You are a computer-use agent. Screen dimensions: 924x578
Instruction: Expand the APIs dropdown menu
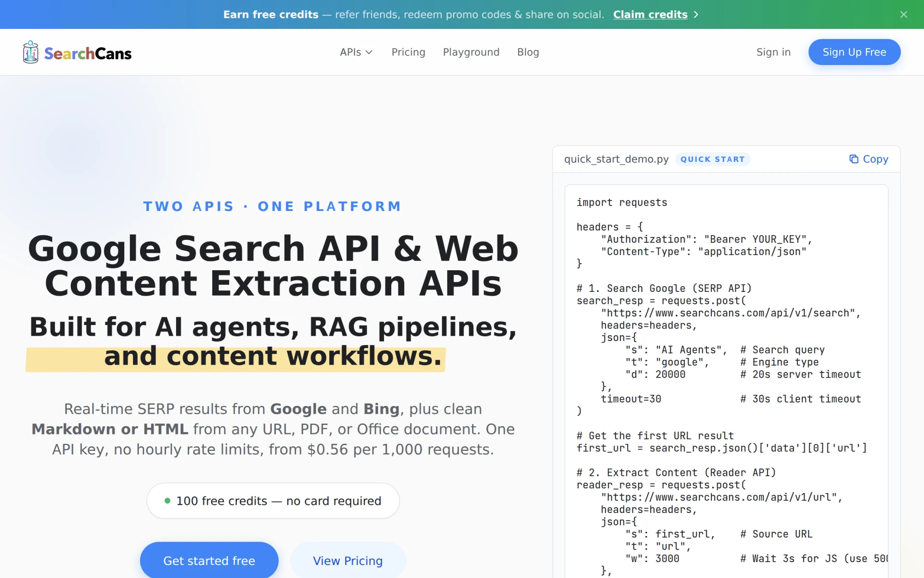coord(356,52)
